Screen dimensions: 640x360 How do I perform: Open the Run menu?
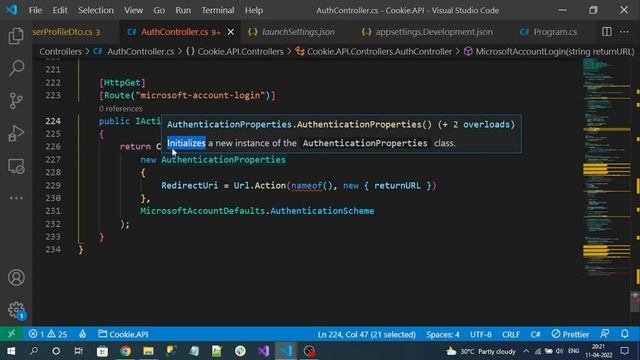pos(183,10)
